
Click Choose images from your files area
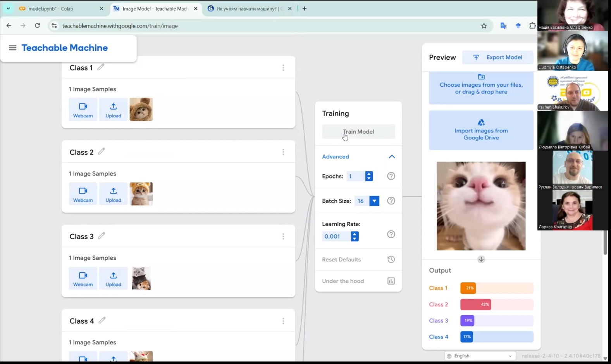coord(481,88)
